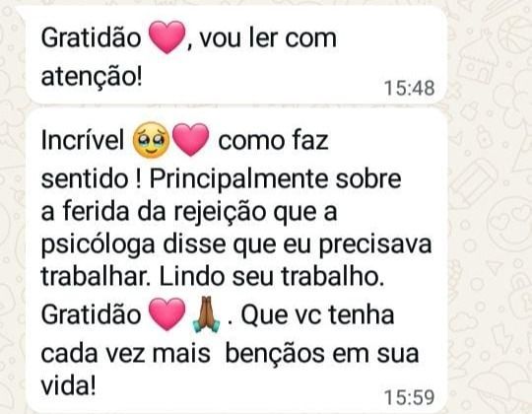This screenshot has width=532, height=414.
Task: Click the chat wallpaper right of the messages
Action: [491, 207]
